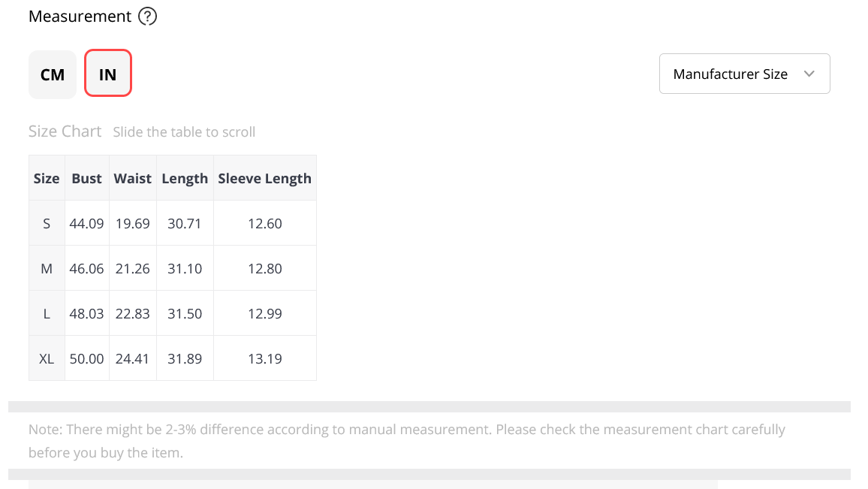Image resolution: width=868 pixels, height=489 pixels.
Task: Select the XL size row label
Action: coord(47,358)
